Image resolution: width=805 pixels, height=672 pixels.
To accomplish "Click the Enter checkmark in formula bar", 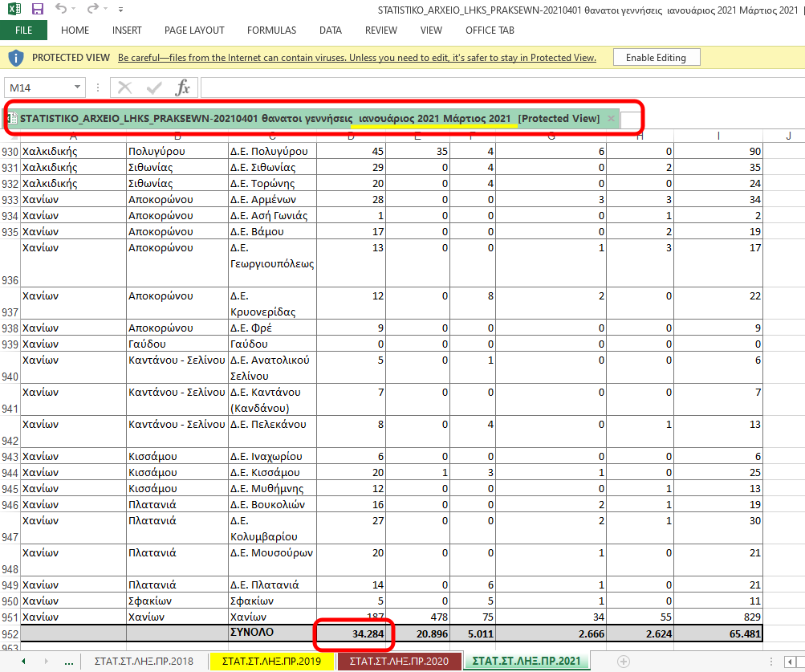I will click(153, 88).
